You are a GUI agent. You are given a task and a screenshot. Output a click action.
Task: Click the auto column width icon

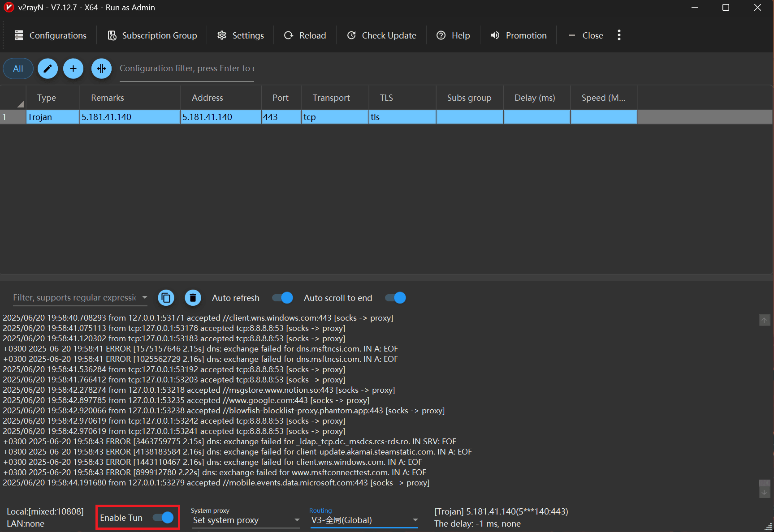click(101, 69)
